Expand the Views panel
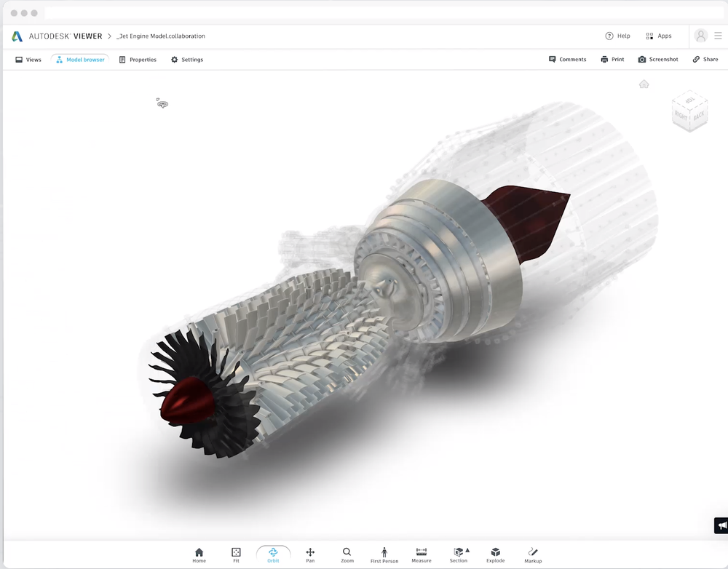Screen dimensions: 728x569 coord(28,59)
